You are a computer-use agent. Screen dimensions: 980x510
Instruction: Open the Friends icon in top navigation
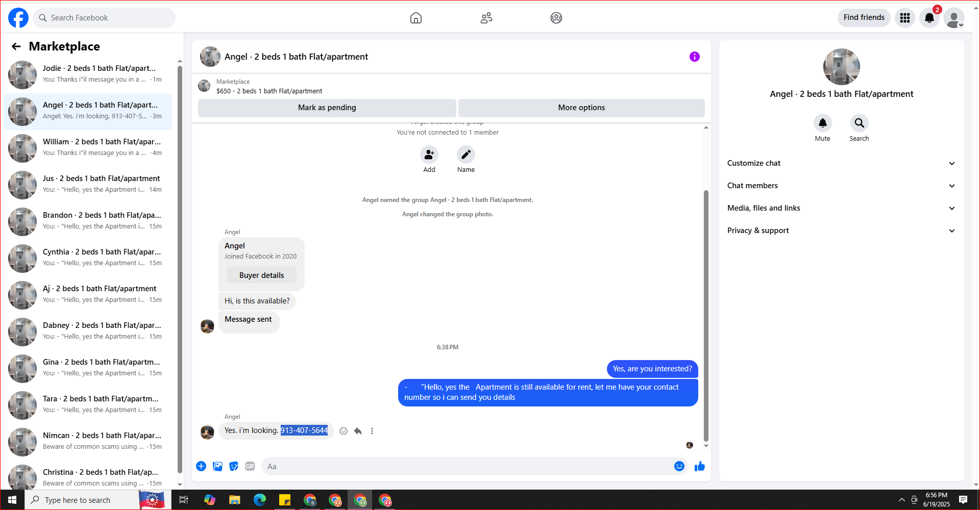[486, 18]
